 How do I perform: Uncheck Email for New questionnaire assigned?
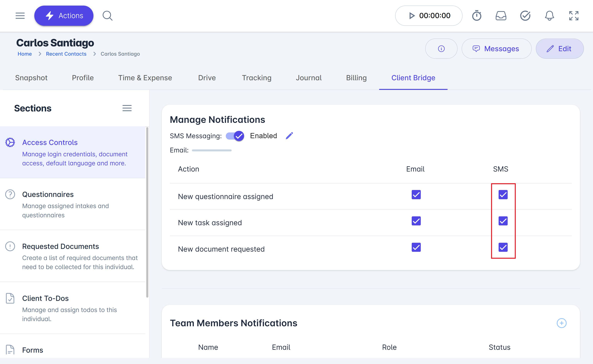click(x=416, y=195)
